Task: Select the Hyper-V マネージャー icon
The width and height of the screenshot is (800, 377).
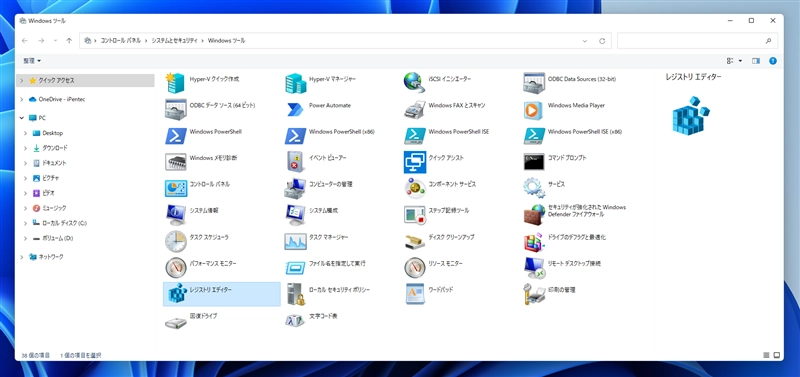Action: 295,83
